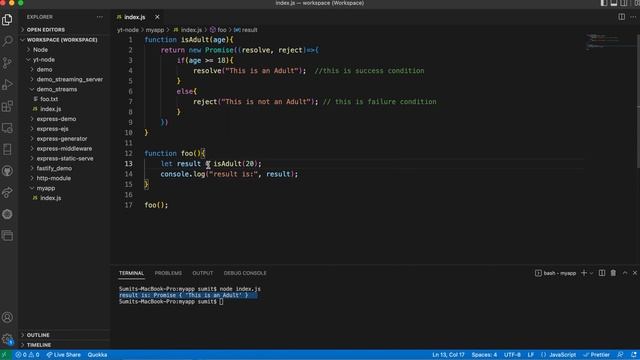
Task: Open editor more actions ellipsis
Action: tap(633, 17)
